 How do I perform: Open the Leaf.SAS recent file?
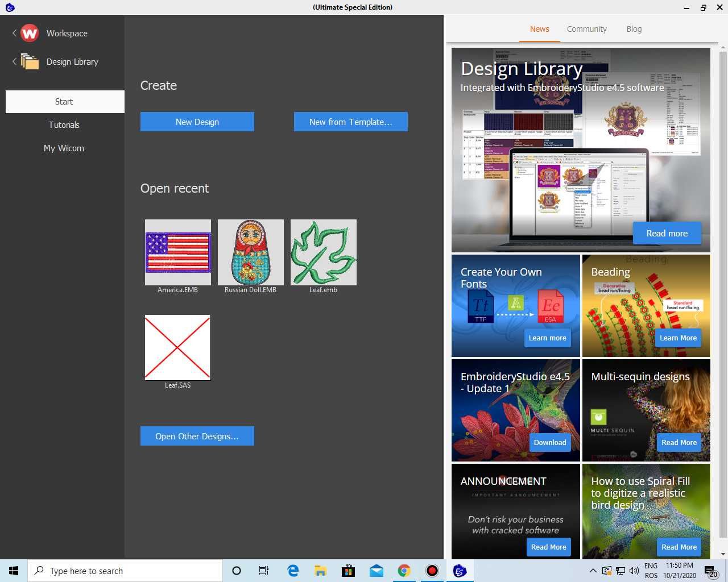coord(178,348)
